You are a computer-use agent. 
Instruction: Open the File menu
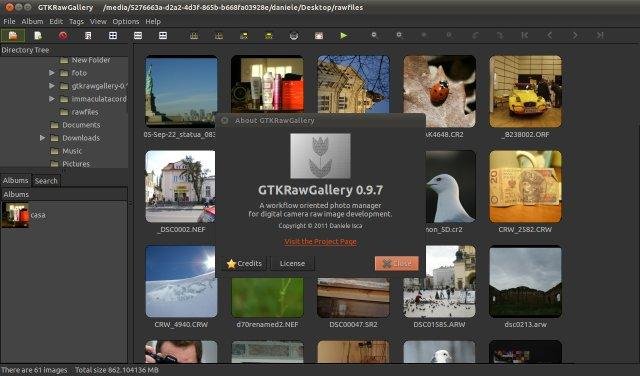[x=9, y=21]
